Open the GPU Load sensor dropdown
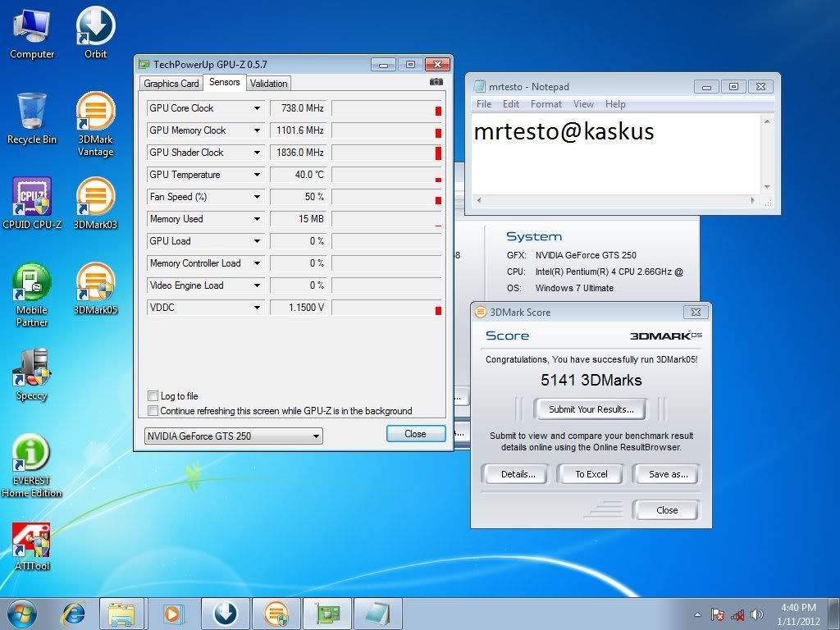 click(x=257, y=241)
